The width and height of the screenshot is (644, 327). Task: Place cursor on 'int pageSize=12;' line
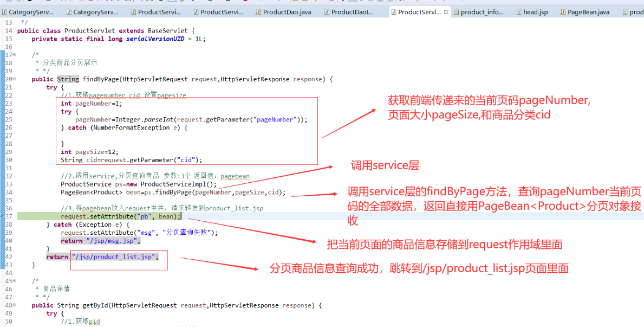tap(89, 152)
